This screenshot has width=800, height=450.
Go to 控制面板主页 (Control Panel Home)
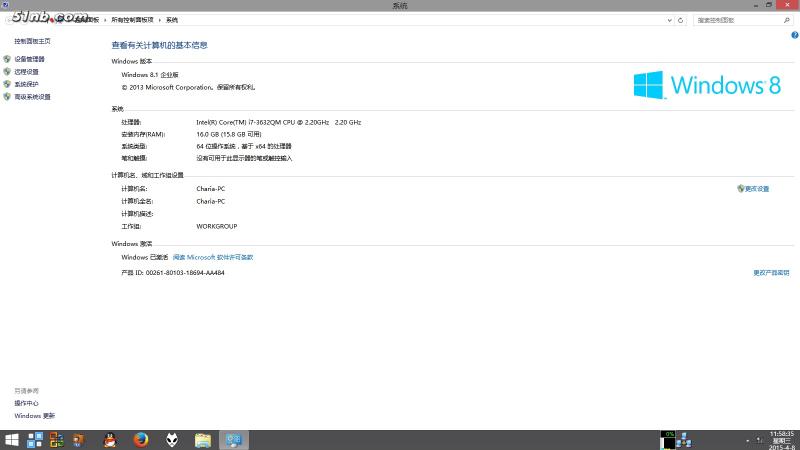(32, 41)
